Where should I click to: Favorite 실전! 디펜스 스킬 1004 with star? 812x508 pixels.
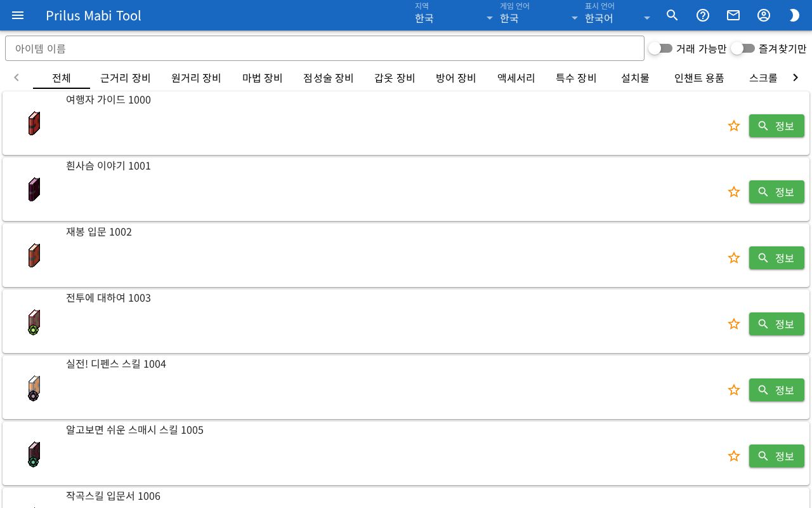click(x=734, y=390)
